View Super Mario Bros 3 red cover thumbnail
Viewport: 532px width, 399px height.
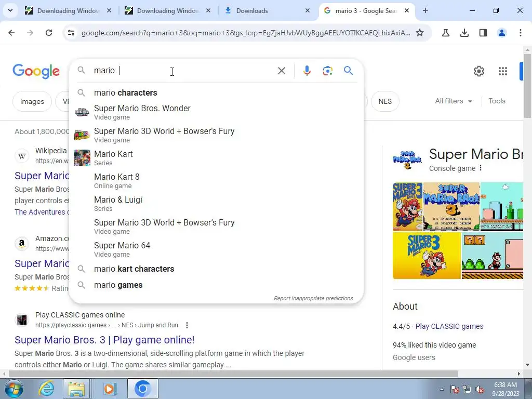point(407,207)
